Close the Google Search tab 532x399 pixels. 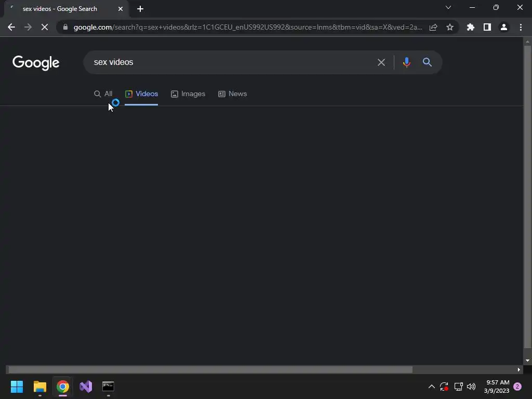click(x=121, y=9)
